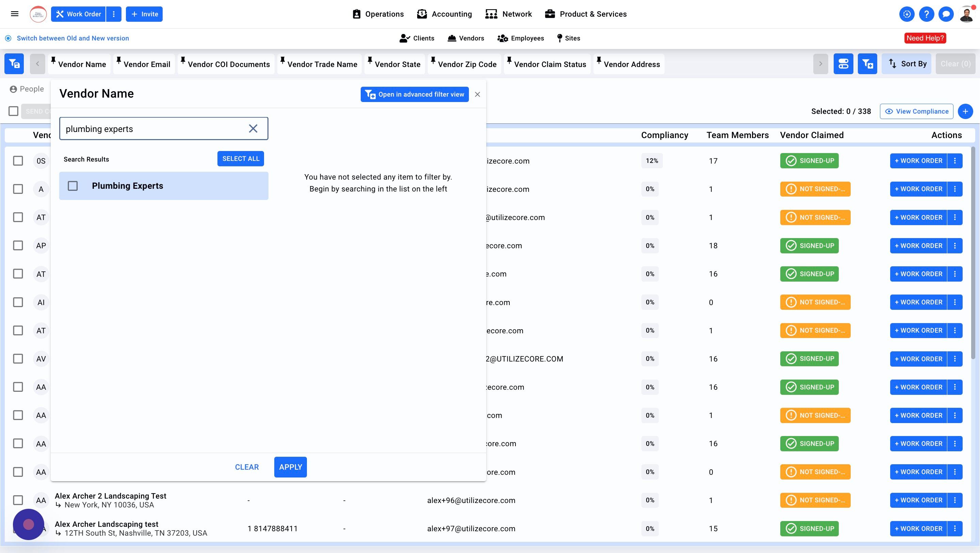Open the hamburger navigation menu
This screenshot has width=980, height=553.
click(14, 14)
